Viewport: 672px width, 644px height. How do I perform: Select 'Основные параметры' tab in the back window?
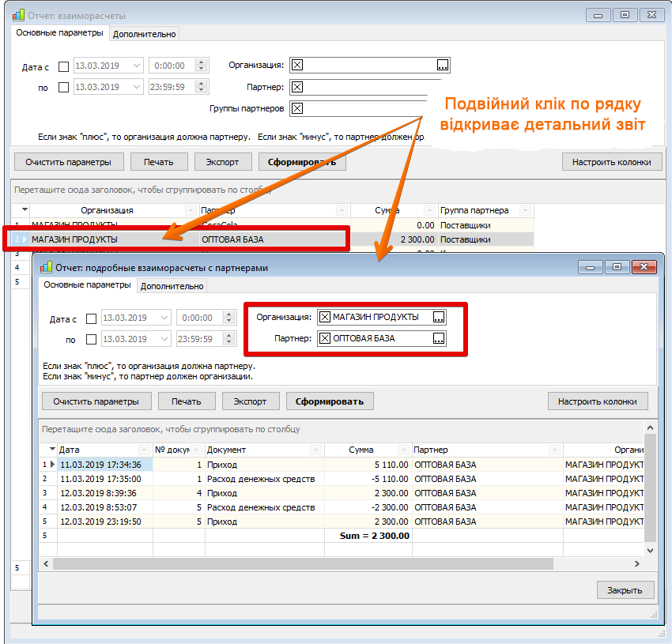(x=59, y=33)
